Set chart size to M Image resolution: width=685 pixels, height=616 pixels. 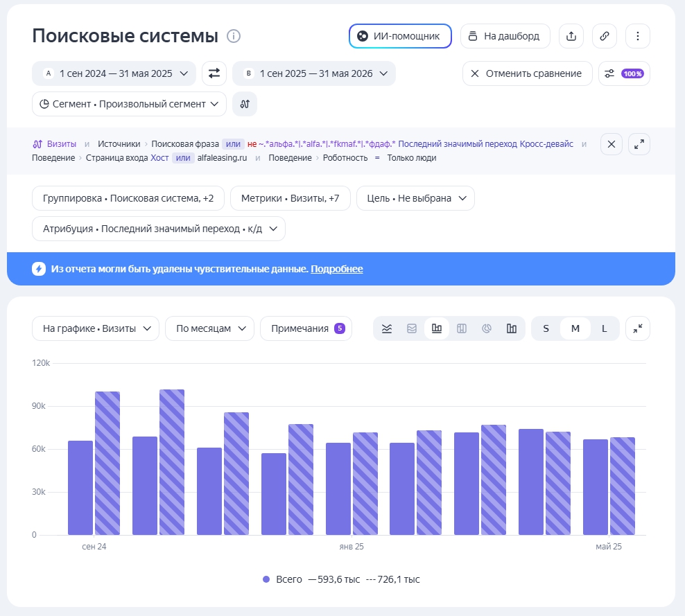pos(575,328)
